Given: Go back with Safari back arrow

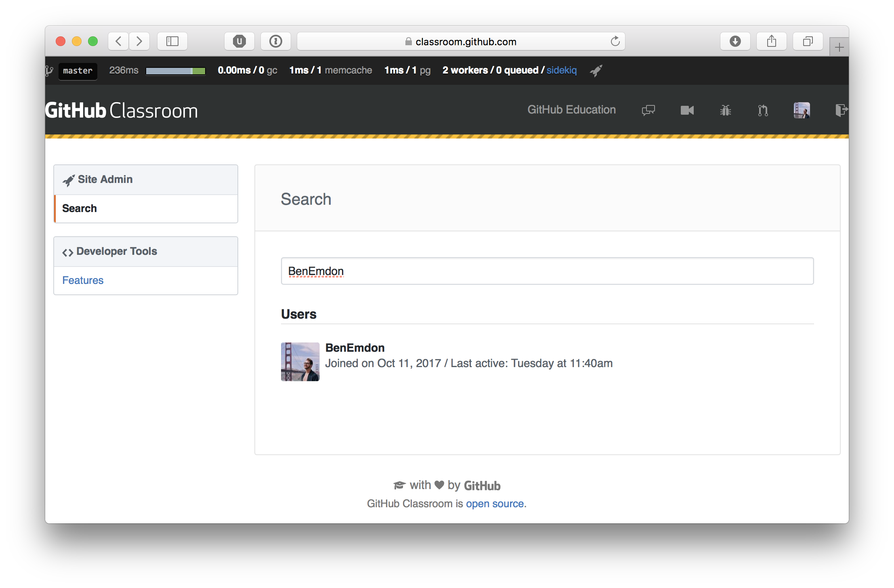Looking at the screenshot, I should (118, 41).
